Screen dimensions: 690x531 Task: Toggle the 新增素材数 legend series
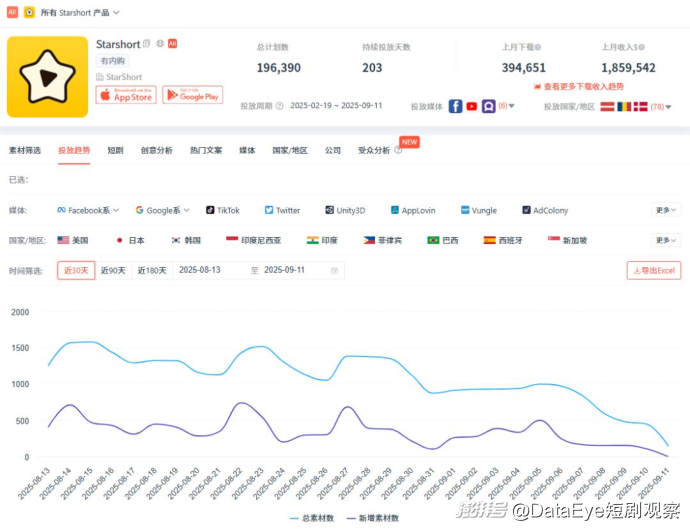pos(373,518)
